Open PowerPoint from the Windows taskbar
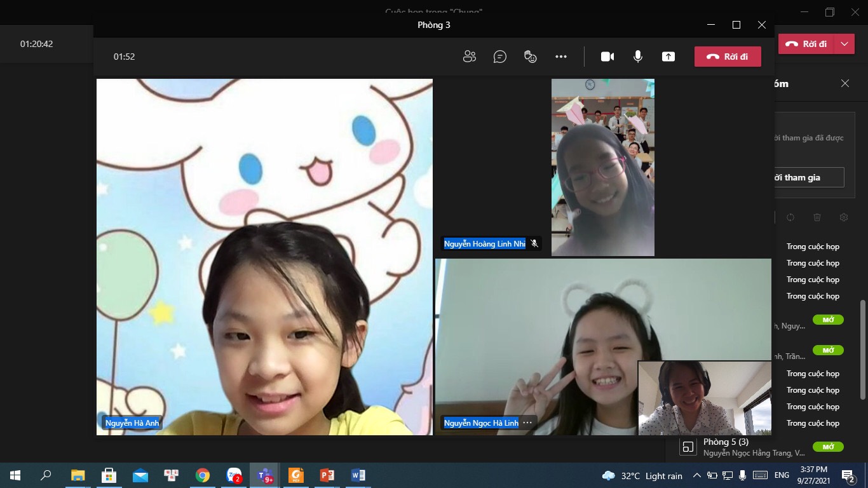This screenshot has height=488, width=868. (327, 475)
